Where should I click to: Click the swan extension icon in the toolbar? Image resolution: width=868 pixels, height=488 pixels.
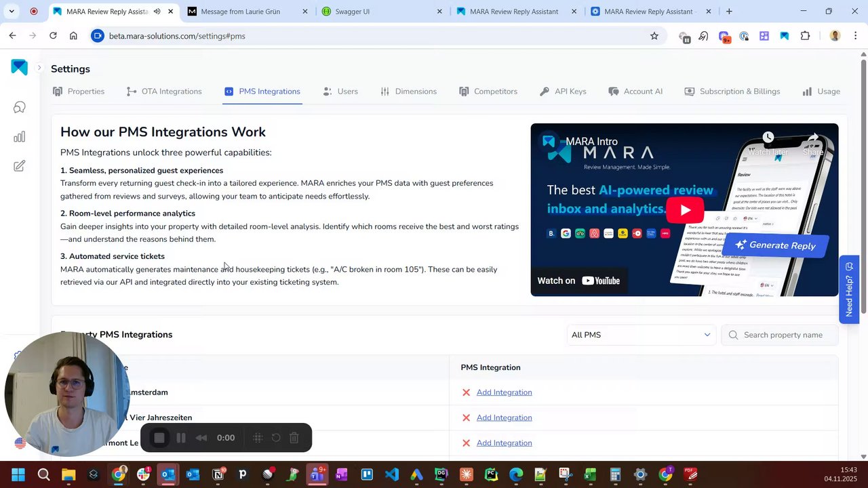click(703, 36)
